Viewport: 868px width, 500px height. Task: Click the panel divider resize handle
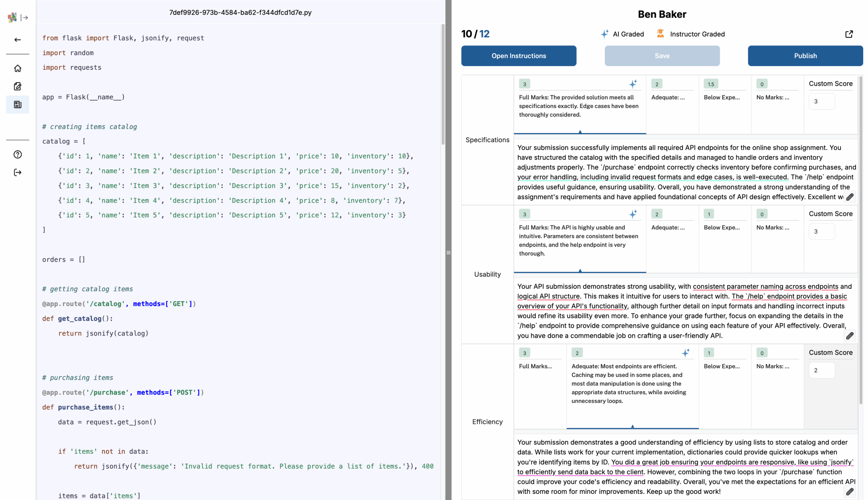click(x=448, y=253)
